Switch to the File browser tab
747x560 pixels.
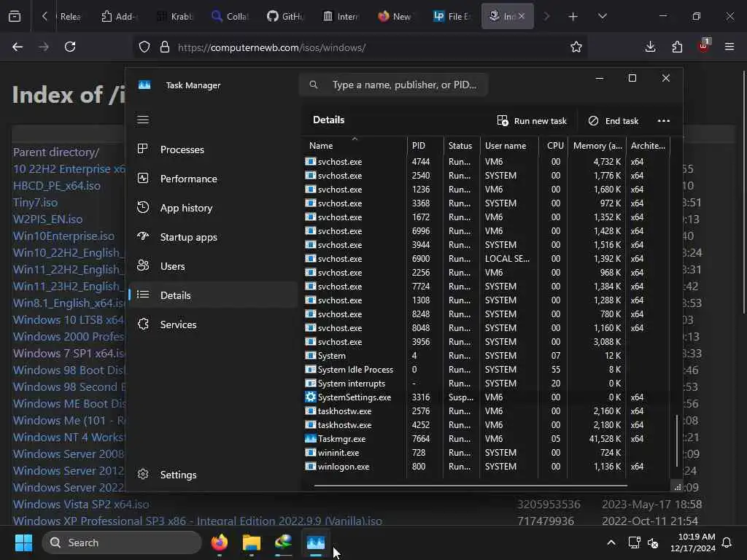coord(452,17)
